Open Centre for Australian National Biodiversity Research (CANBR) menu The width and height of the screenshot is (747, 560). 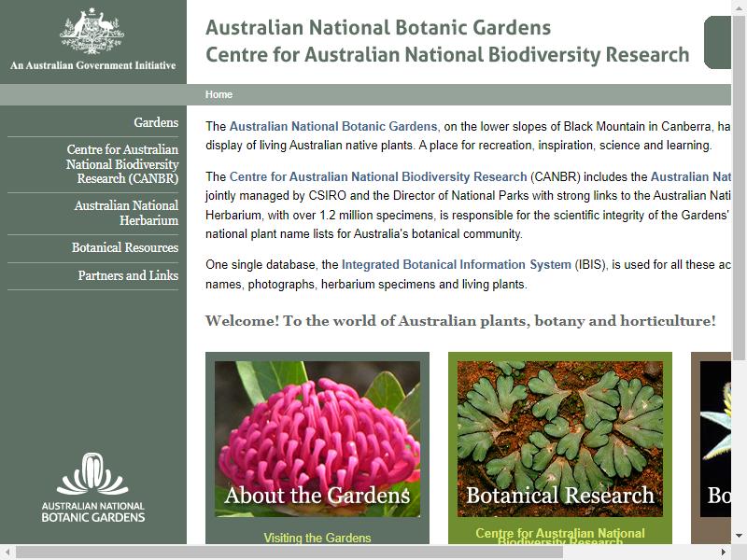click(122, 164)
